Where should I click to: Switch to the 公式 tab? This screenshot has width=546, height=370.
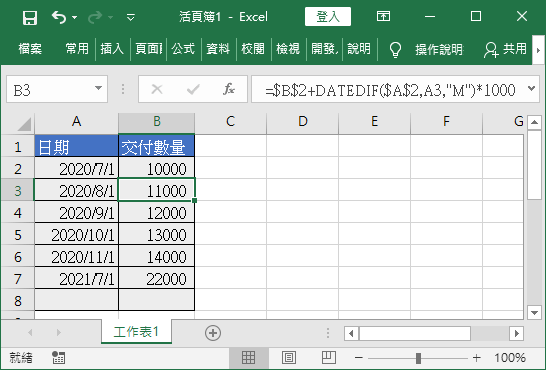point(183,49)
